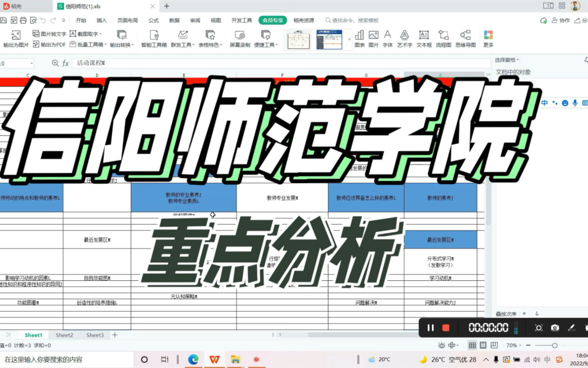
Task: Open the 选择窗格 pane dropdown
Action: [x=507, y=60]
